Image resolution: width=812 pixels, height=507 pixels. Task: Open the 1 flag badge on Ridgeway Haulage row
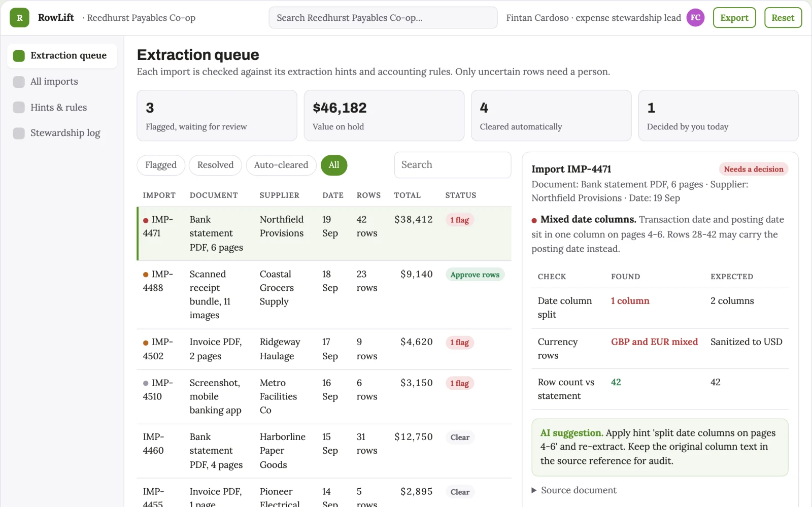[460, 343]
